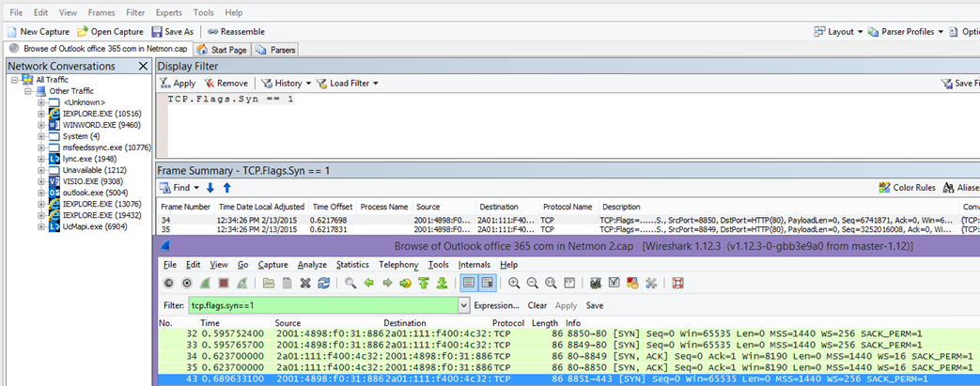This screenshot has height=386, width=980.
Task: Click Clear next to Wireshark filter
Action: tap(537, 305)
